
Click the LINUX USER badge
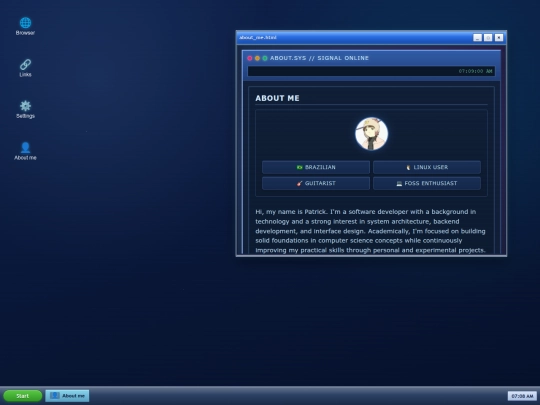[x=427, y=167]
